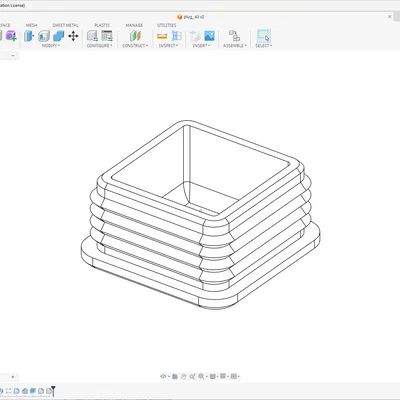Click the black timeline position marker
The height and width of the screenshot is (400, 400).
53,391
